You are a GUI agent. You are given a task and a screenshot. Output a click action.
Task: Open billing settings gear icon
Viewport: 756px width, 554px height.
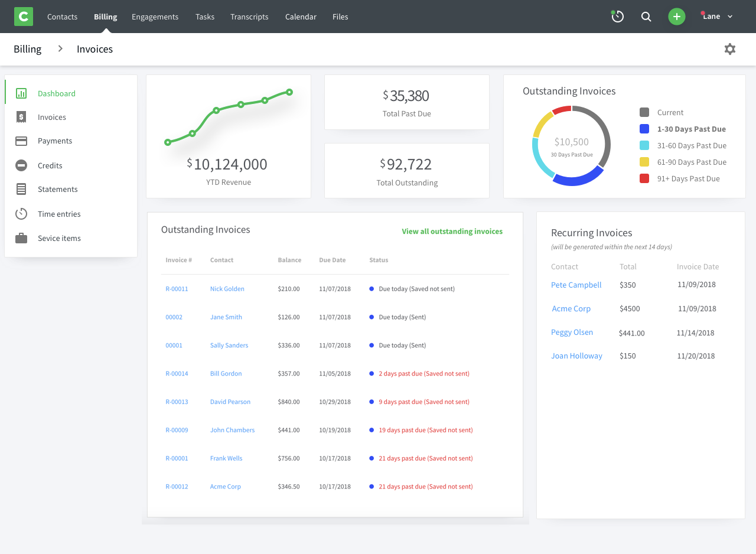[730, 49]
